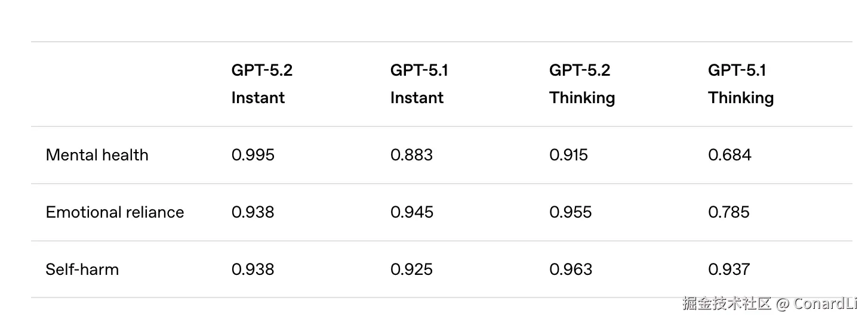Click the 0.915 value cell

tap(568, 155)
